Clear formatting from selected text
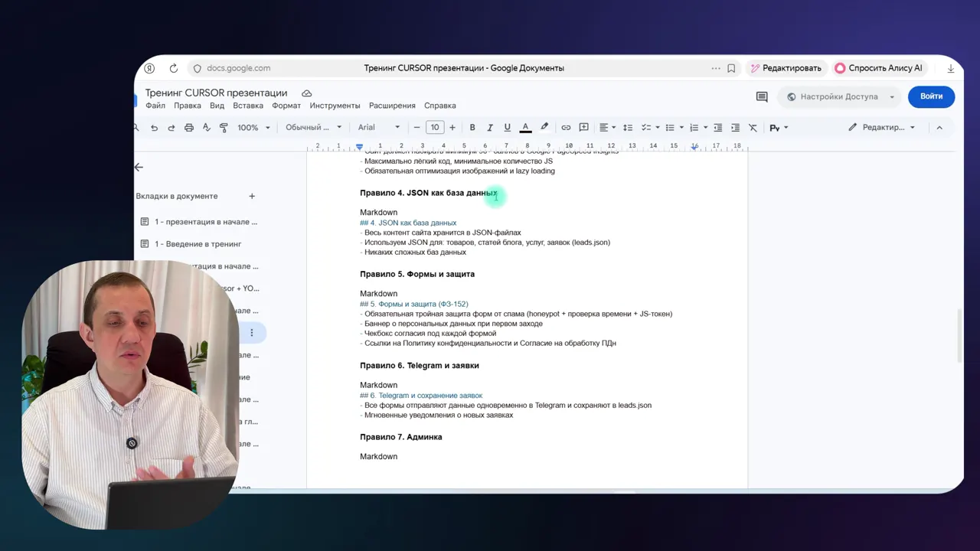Screen dimensions: 980x551 753,128
